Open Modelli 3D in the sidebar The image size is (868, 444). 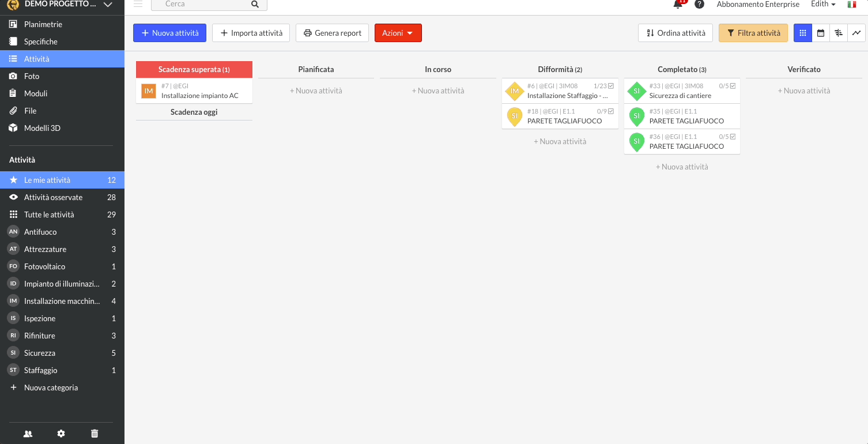point(62,128)
